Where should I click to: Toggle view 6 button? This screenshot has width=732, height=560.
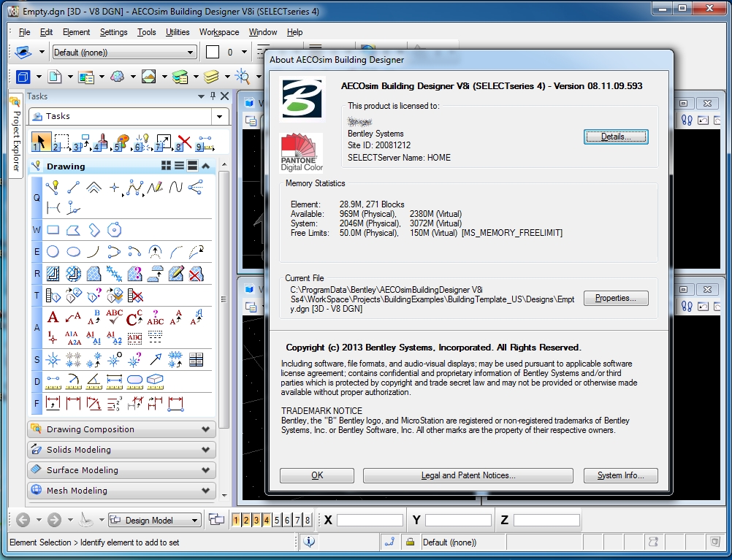click(x=287, y=520)
